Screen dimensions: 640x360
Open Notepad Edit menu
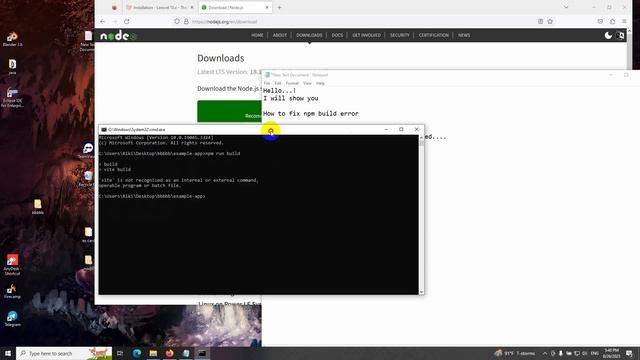pos(278,83)
